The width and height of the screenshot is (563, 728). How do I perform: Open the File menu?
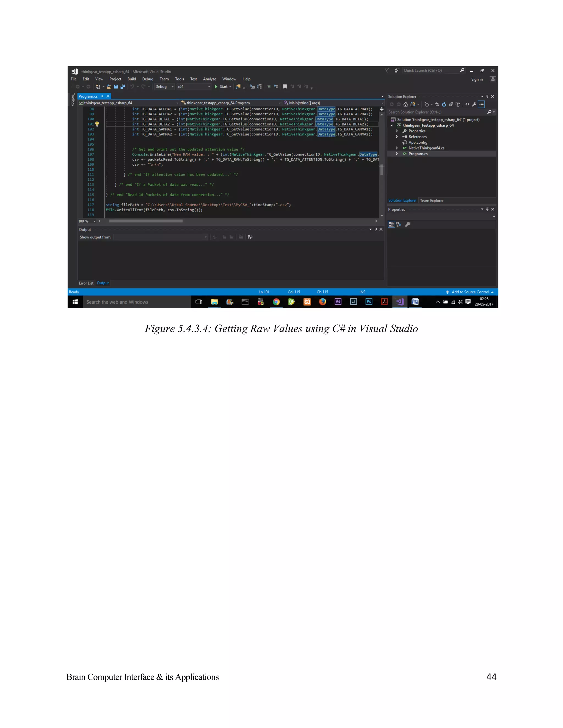coord(74,79)
